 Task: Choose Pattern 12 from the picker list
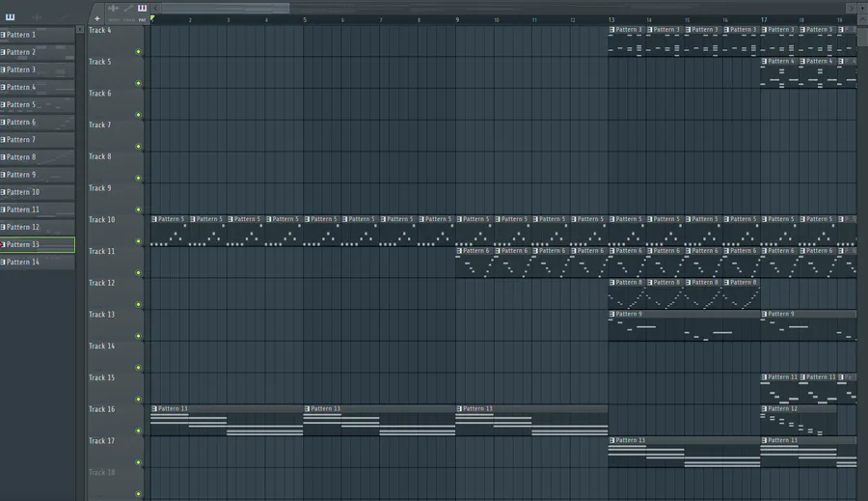(x=37, y=227)
